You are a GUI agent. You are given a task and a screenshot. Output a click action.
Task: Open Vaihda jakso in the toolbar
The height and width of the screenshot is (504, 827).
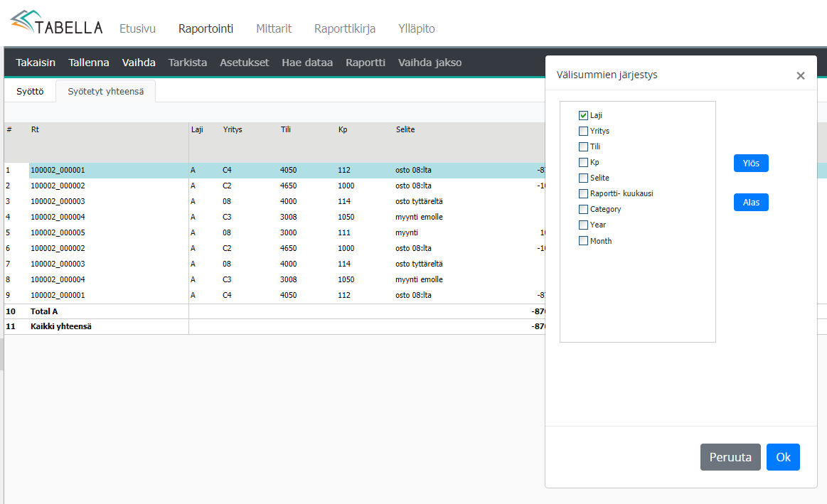(x=429, y=63)
